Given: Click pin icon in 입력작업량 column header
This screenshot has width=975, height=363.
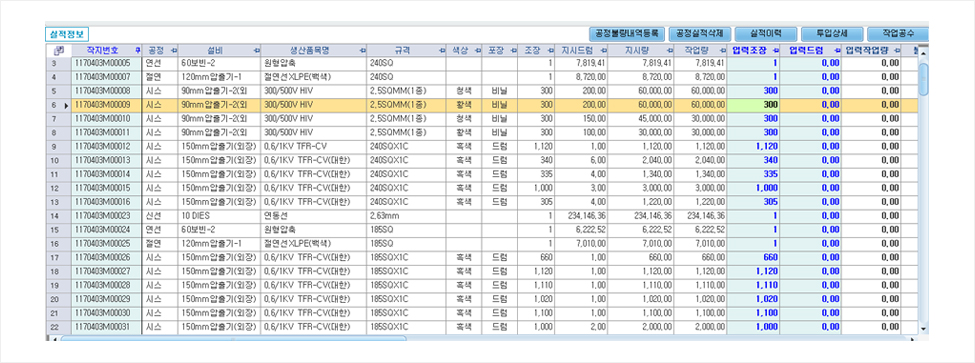Looking at the screenshot, I should [x=897, y=50].
